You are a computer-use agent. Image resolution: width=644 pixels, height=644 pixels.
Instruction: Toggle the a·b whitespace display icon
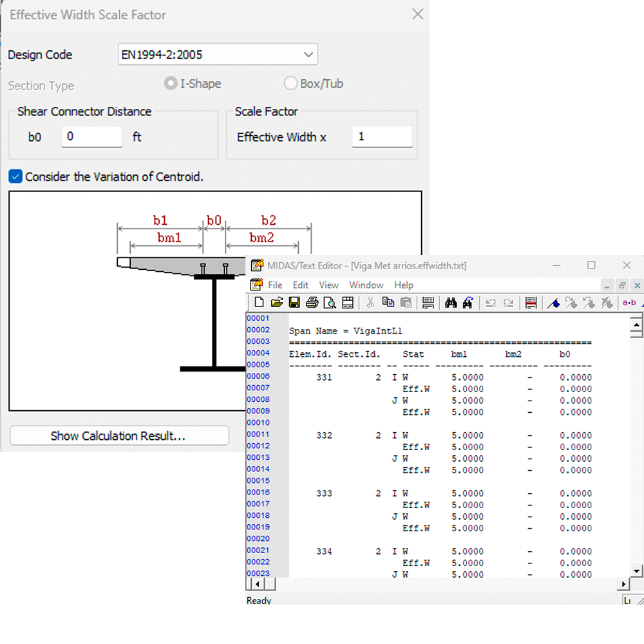[x=629, y=303]
